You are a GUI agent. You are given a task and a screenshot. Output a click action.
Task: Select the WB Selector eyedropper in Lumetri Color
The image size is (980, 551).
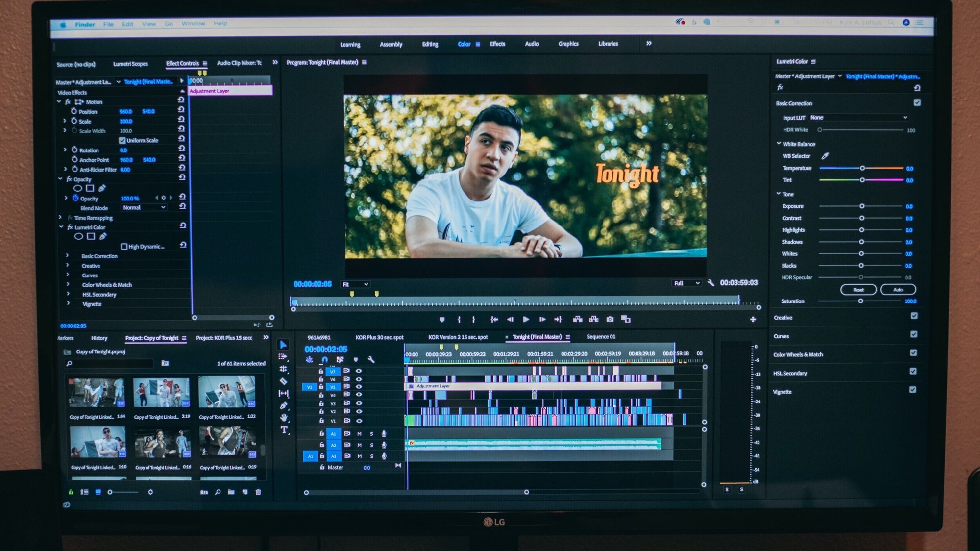point(826,156)
